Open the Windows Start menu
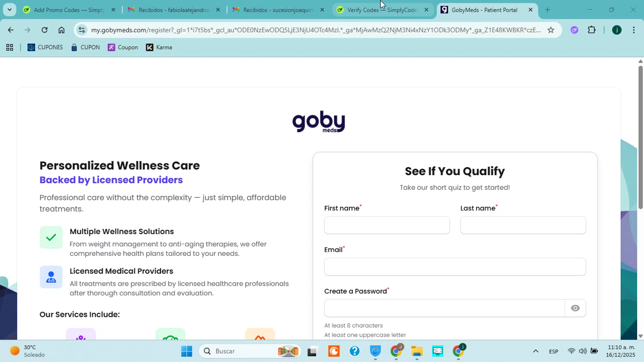Image resolution: width=644 pixels, height=362 pixels. click(187, 351)
